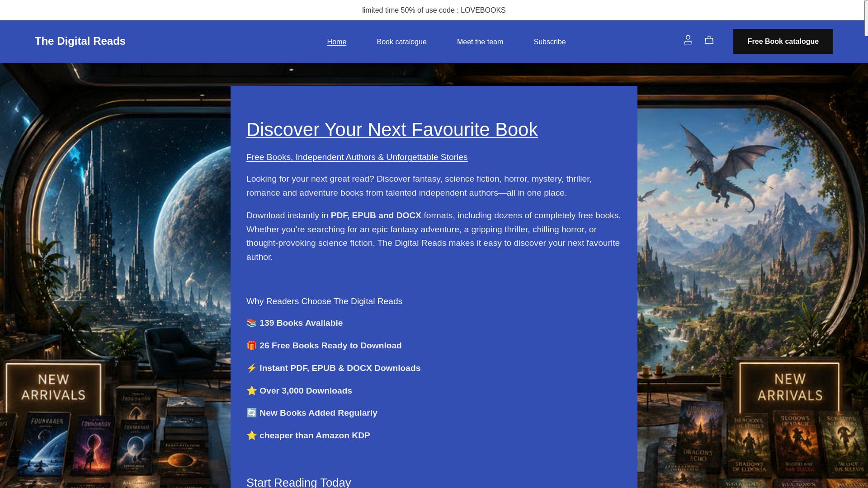The height and width of the screenshot is (488, 868).
Task: Click the LOVEBOOKS promo announcement bar
Action: pos(434,10)
